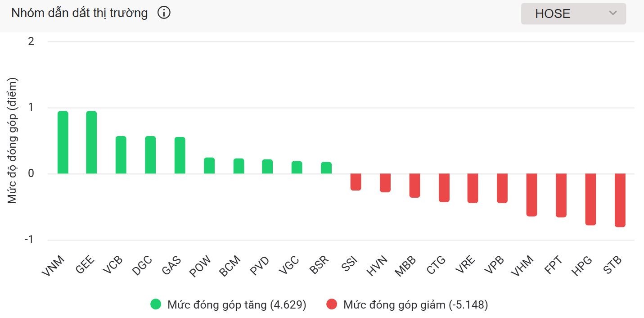644x318 pixels.
Task: Click the info icon beside chart title
Action: (x=164, y=13)
